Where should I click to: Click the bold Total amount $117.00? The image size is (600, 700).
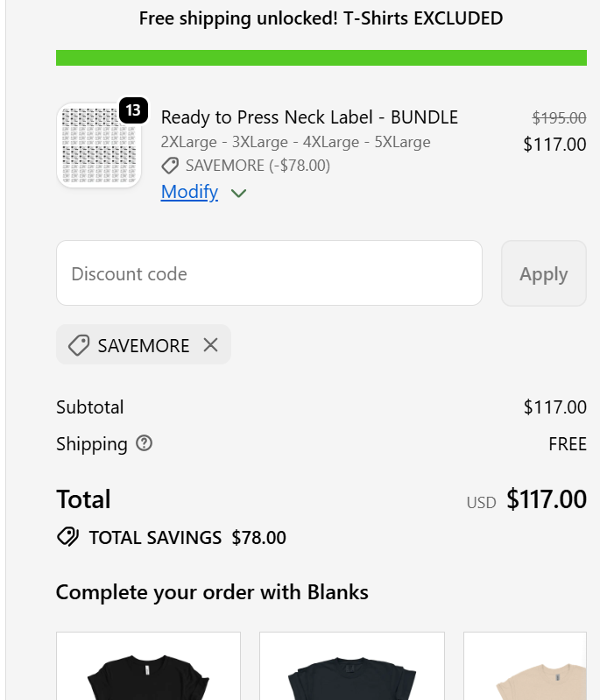tap(546, 499)
